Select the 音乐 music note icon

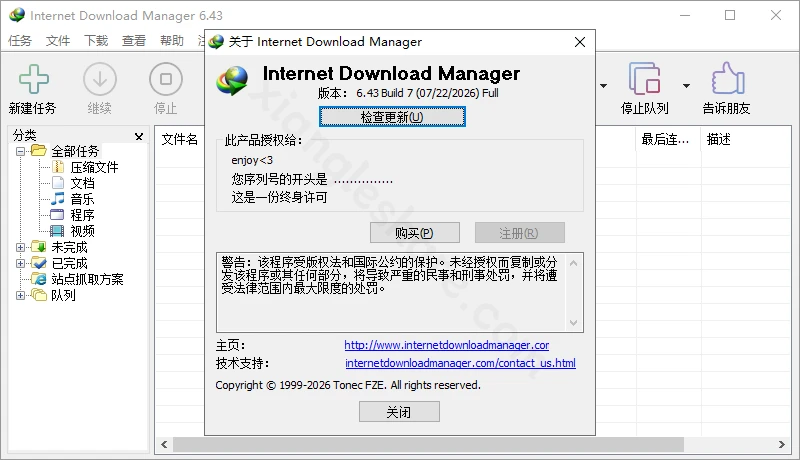(x=58, y=198)
